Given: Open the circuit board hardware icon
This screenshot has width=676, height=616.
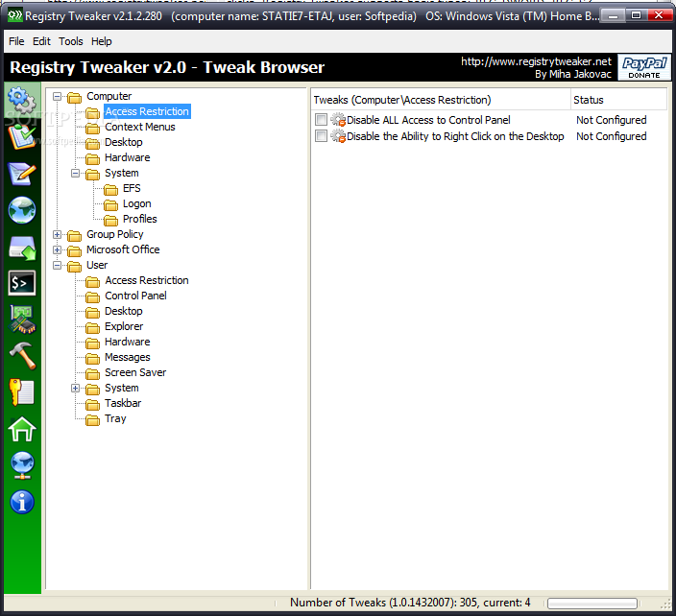Looking at the screenshot, I should click(21, 320).
